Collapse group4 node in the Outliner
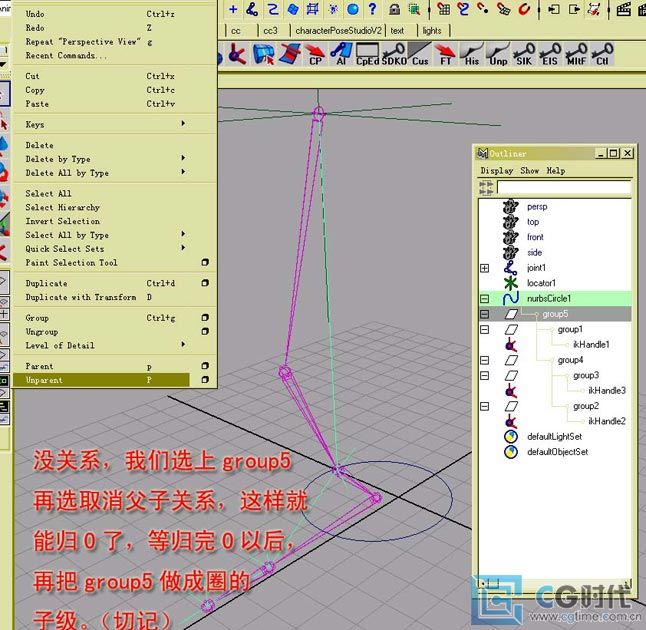Screen dimensions: 646x630 point(485,361)
